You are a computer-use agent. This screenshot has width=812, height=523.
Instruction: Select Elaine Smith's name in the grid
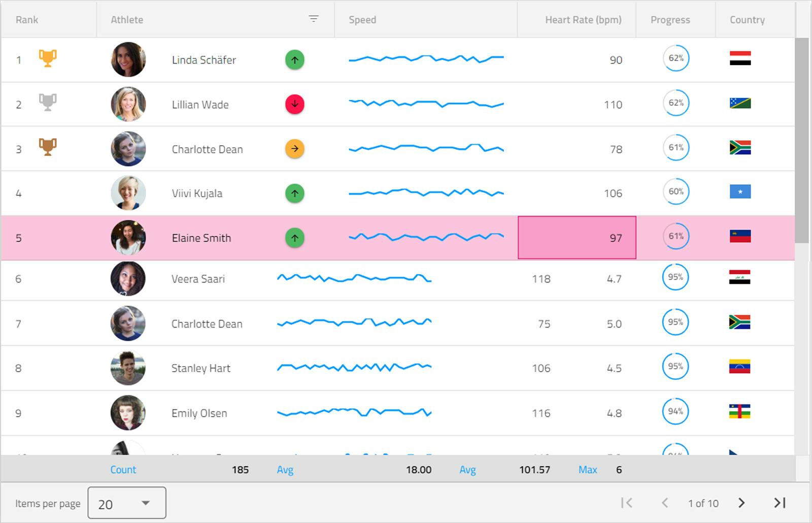pyautogui.click(x=201, y=238)
